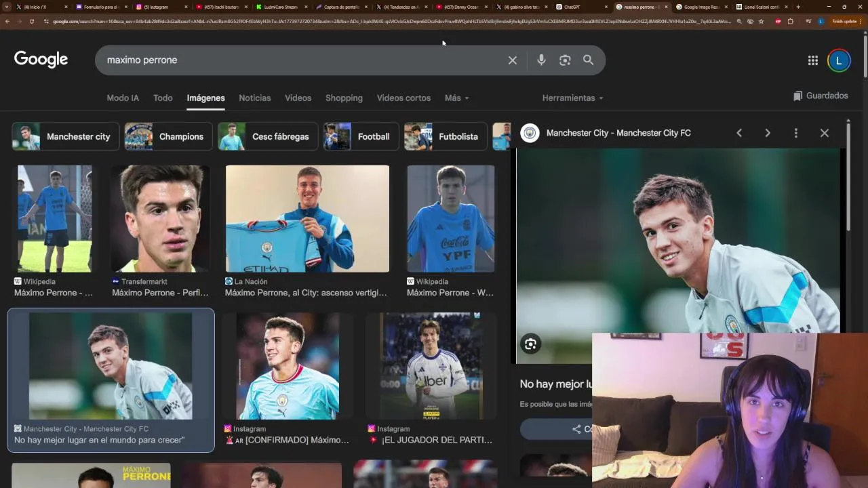Viewport: 868px width, 488px height.
Task: Switch to the Instagram browser tab
Action: point(160,7)
